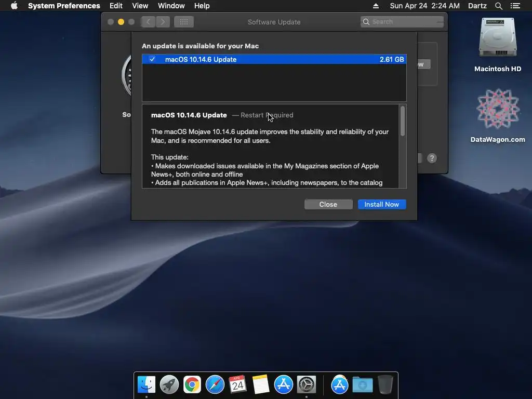This screenshot has width=532, height=399.
Task: Click the eject icon in menu bar
Action: tap(376, 6)
